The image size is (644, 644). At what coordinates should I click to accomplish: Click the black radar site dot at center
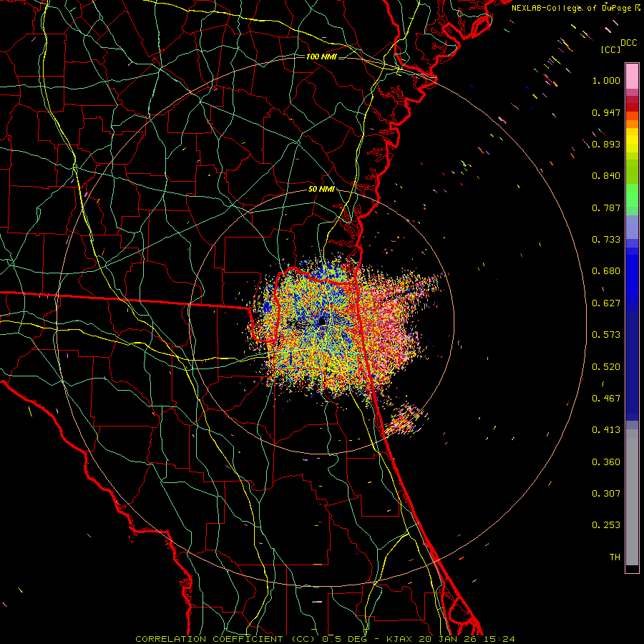(x=322, y=321)
